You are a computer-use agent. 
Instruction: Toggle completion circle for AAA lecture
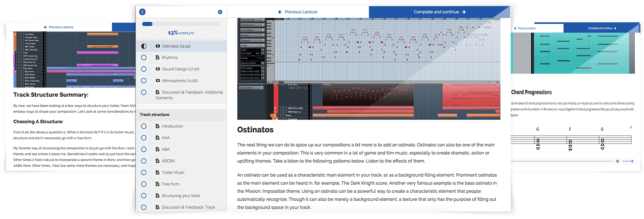coord(144,138)
